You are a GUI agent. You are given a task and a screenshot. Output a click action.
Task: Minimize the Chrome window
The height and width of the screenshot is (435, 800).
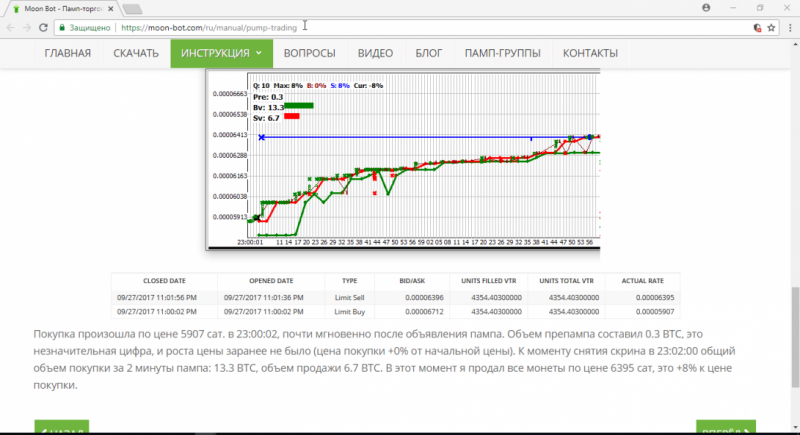pos(733,8)
